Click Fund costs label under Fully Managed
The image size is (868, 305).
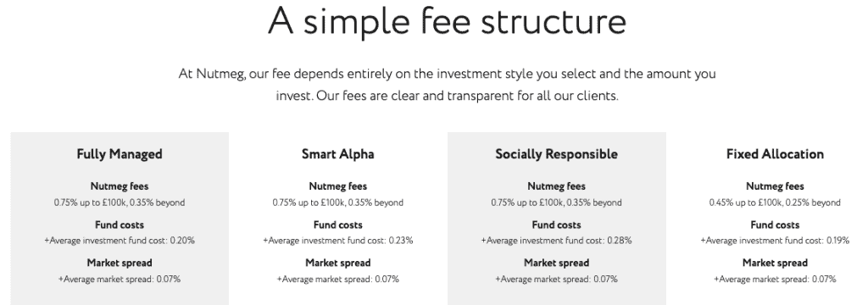(x=120, y=225)
